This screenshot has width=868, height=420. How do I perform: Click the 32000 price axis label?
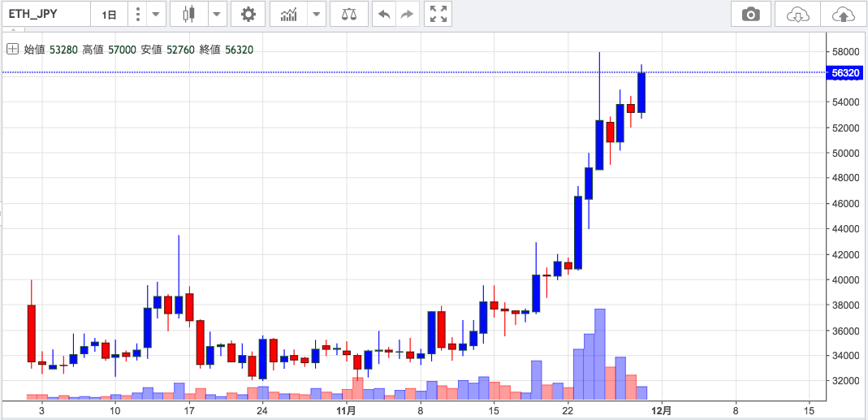click(x=847, y=381)
